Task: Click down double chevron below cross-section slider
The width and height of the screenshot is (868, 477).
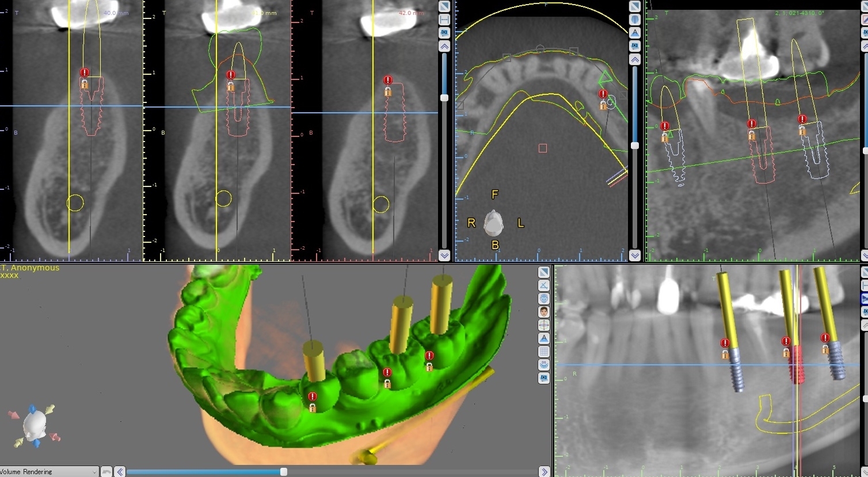Action: (444, 255)
